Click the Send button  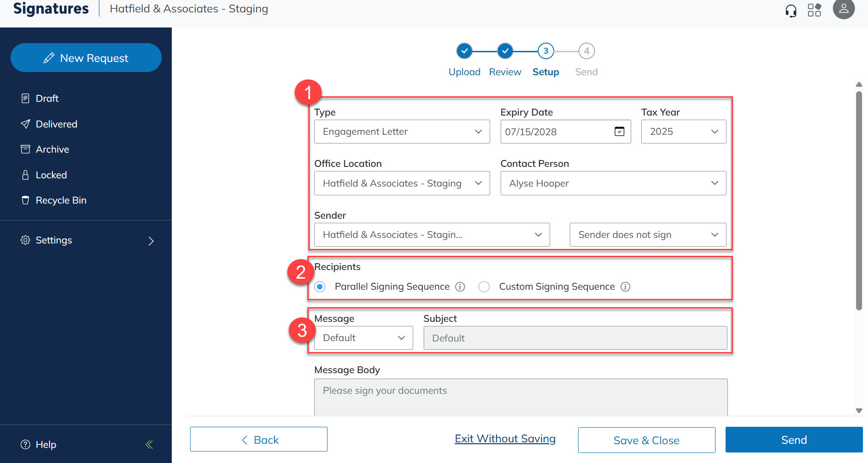pyautogui.click(x=793, y=440)
